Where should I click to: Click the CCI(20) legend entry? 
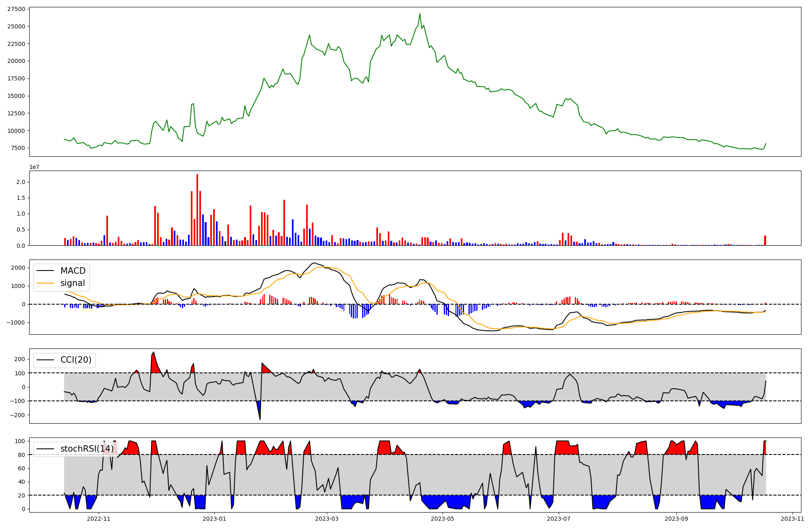76,360
